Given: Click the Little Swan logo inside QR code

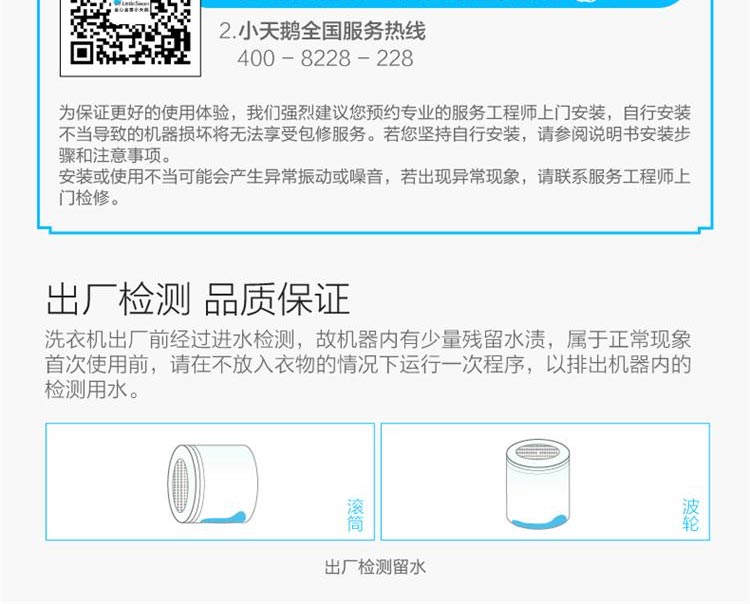Looking at the screenshot, I should (x=131, y=6).
